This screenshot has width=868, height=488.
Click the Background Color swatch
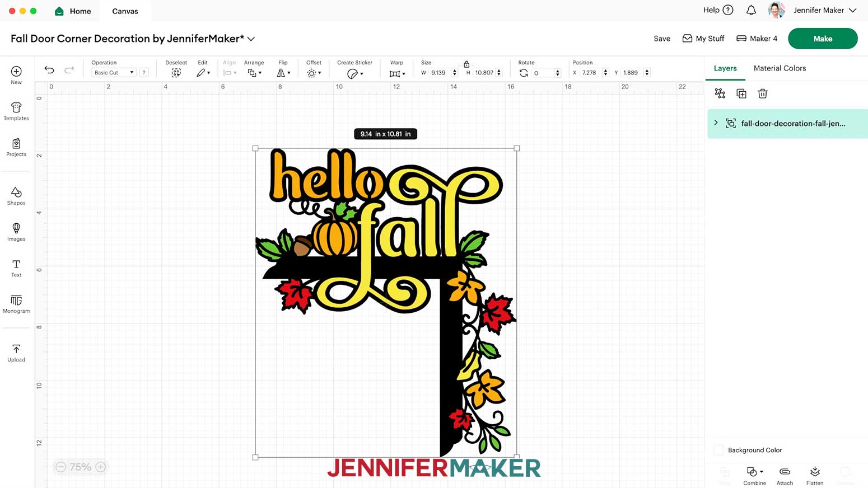(718, 450)
